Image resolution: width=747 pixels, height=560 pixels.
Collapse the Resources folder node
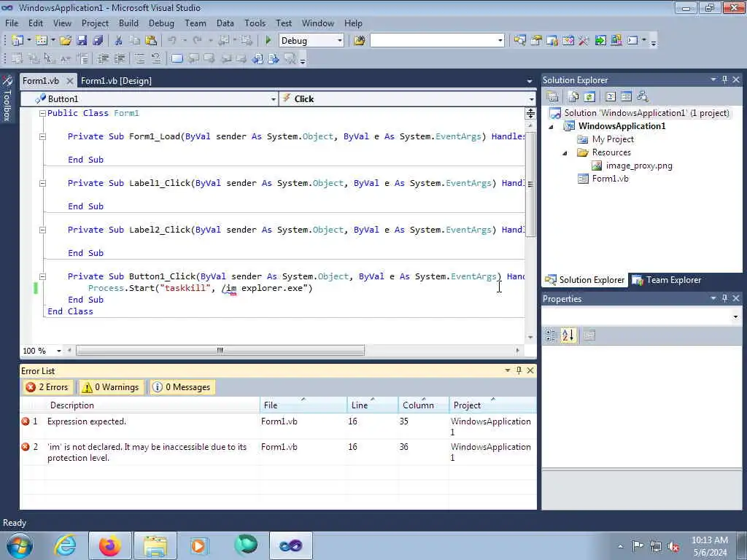[x=565, y=153]
